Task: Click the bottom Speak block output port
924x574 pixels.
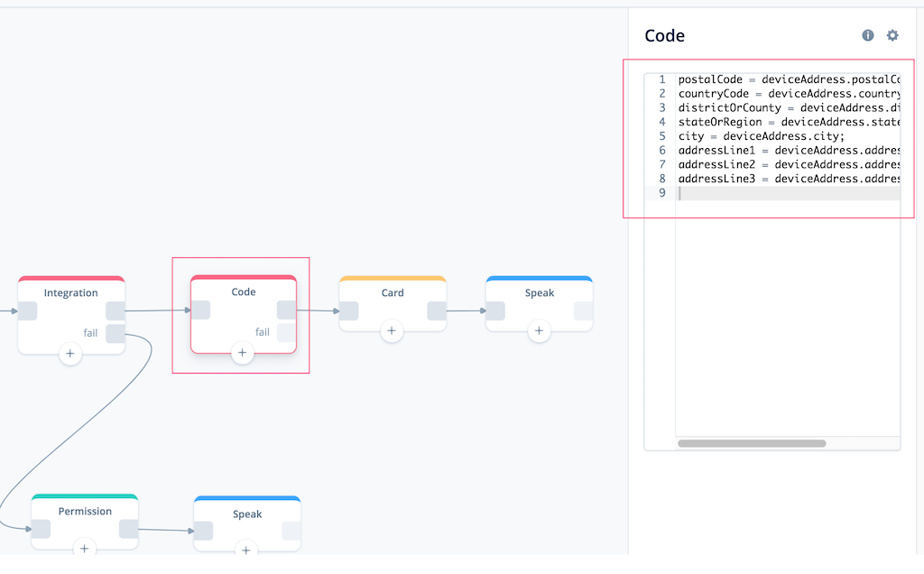Action: (291, 531)
